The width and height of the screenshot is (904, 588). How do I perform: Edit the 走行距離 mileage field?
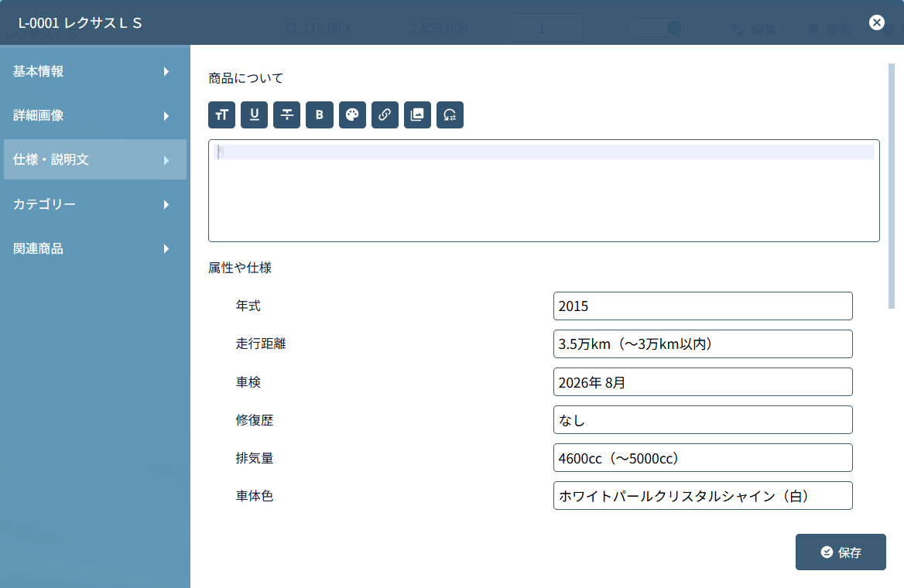tap(703, 344)
